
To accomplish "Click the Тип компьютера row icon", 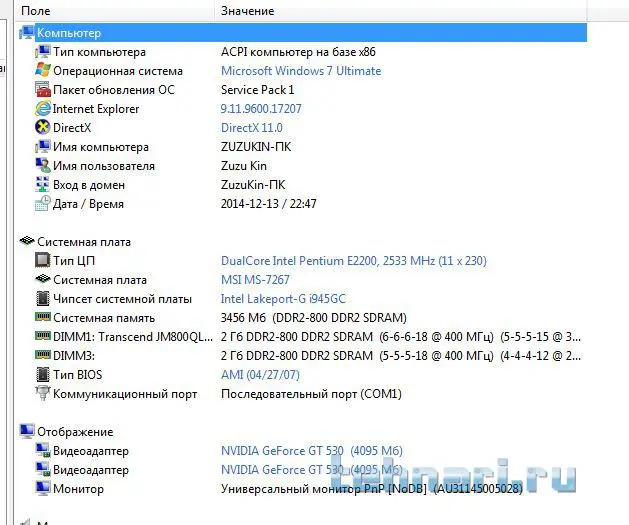I will click(x=43, y=51).
